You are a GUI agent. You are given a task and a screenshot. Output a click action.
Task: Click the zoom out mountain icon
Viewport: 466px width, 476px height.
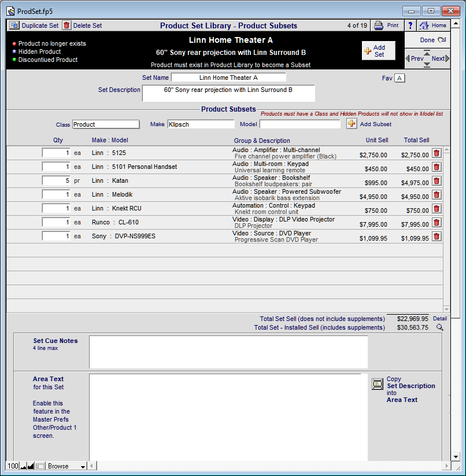pos(23,466)
